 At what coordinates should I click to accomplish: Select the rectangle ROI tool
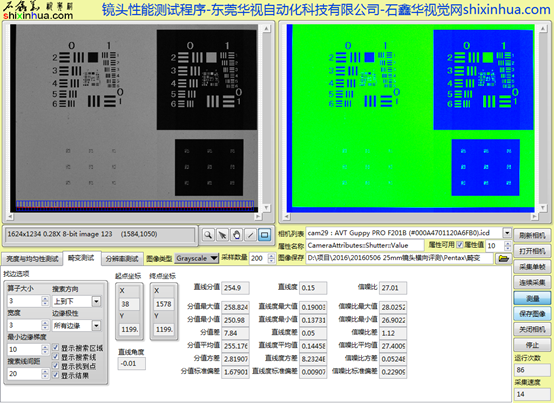265,235
